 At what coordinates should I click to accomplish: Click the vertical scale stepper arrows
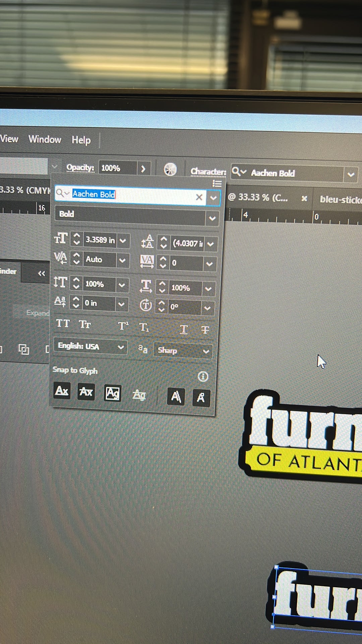click(x=76, y=283)
